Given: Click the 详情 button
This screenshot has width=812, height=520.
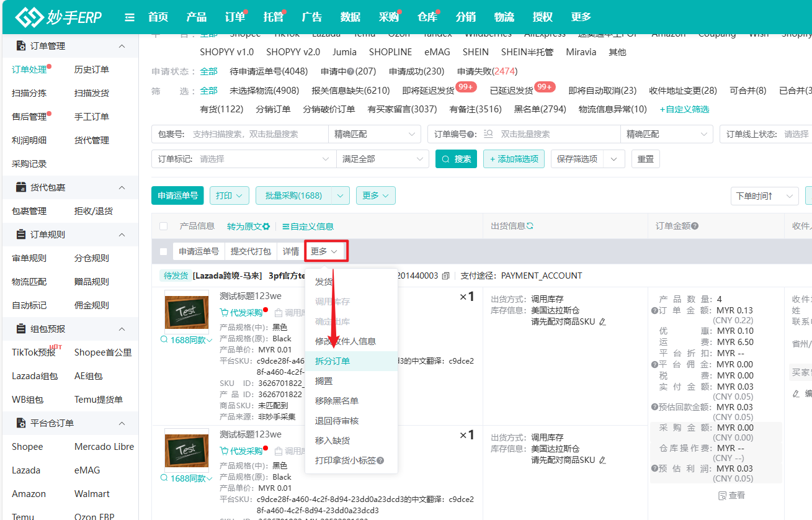Looking at the screenshot, I should point(291,251).
